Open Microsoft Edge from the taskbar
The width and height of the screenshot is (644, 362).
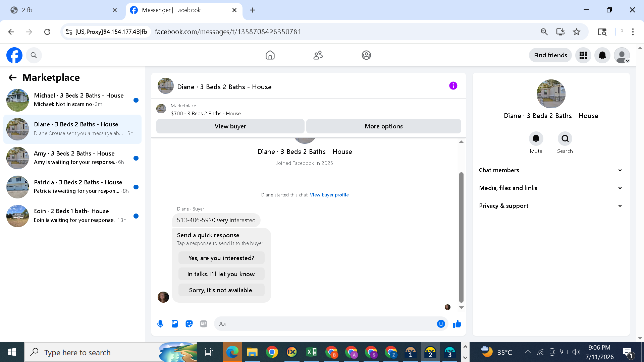pos(232,352)
